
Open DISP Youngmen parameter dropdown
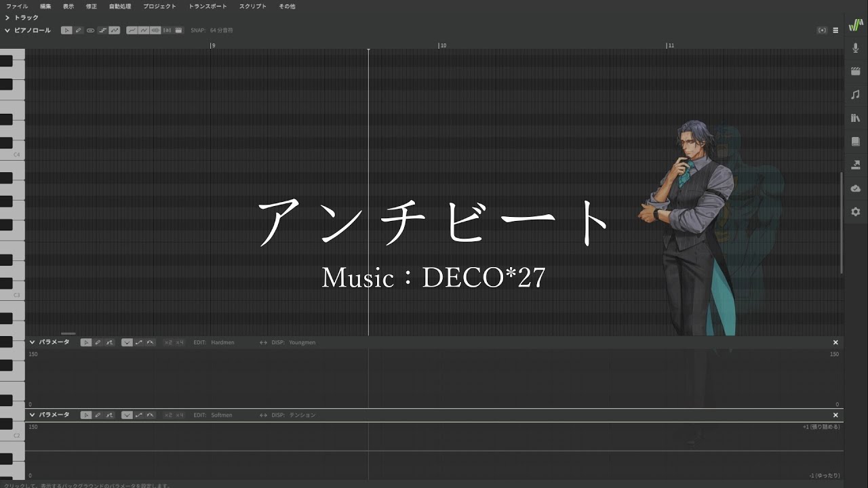(302, 342)
